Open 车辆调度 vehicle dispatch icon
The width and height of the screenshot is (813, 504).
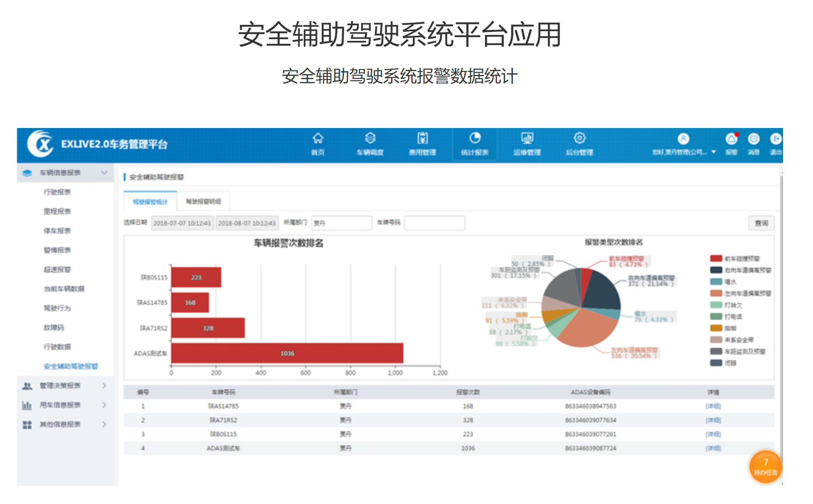pyautogui.click(x=370, y=139)
